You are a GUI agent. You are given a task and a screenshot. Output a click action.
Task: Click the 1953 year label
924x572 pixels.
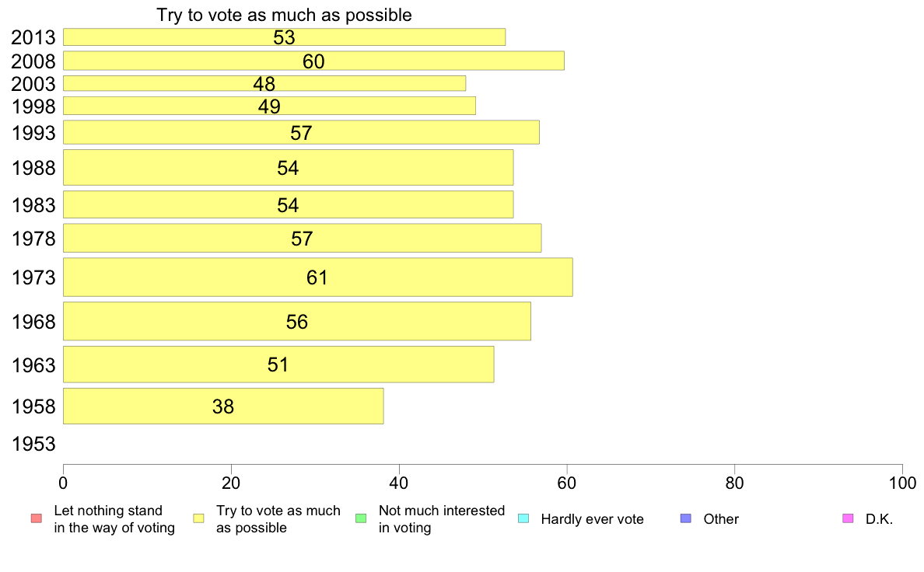click(33, 445)
